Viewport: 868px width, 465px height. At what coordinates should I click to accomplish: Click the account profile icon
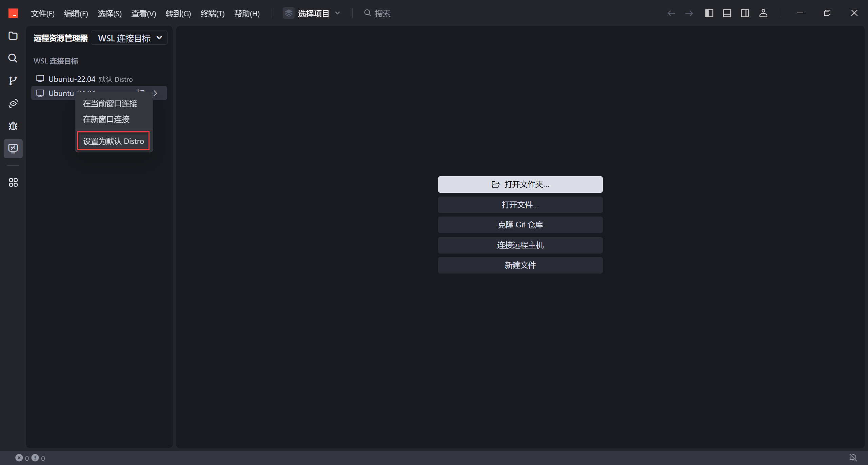[763, 13]
